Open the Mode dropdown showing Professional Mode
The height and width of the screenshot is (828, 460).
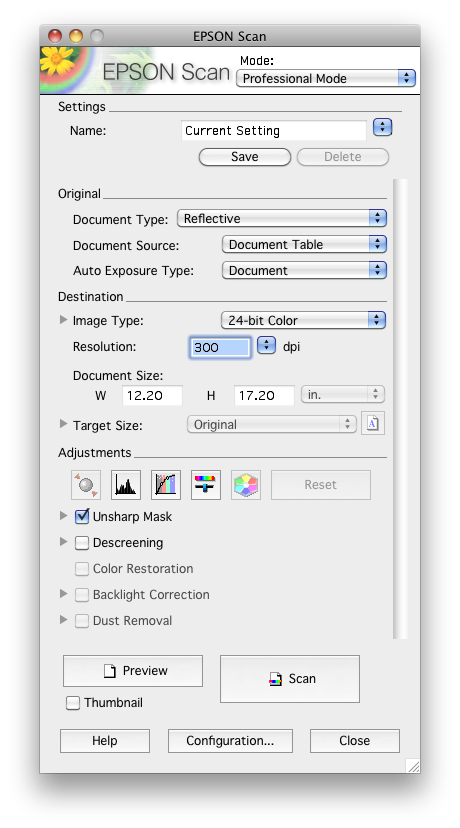326,78
